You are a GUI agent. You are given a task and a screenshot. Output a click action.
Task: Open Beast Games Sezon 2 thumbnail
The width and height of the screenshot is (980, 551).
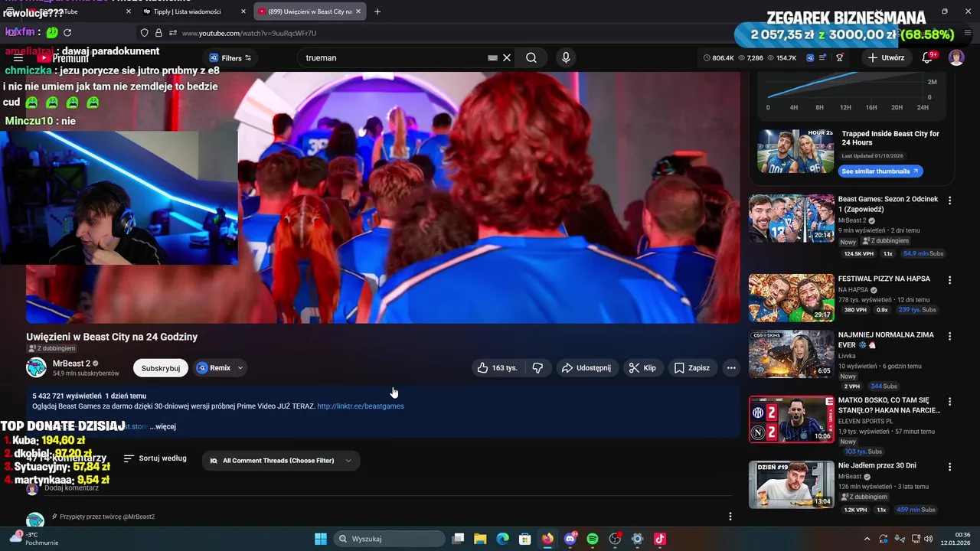(x=792, y=218)
